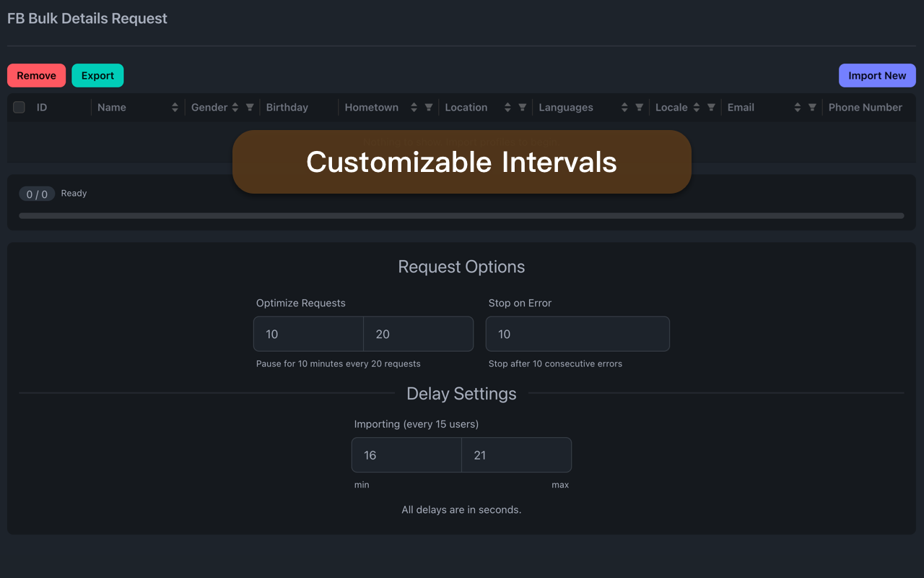Open the Email filter dropdown
924x578 pixels.
pos(812,108)
